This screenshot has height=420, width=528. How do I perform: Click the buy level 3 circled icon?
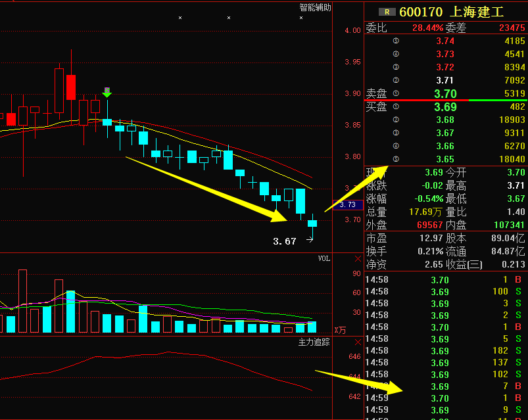(396, 133)
